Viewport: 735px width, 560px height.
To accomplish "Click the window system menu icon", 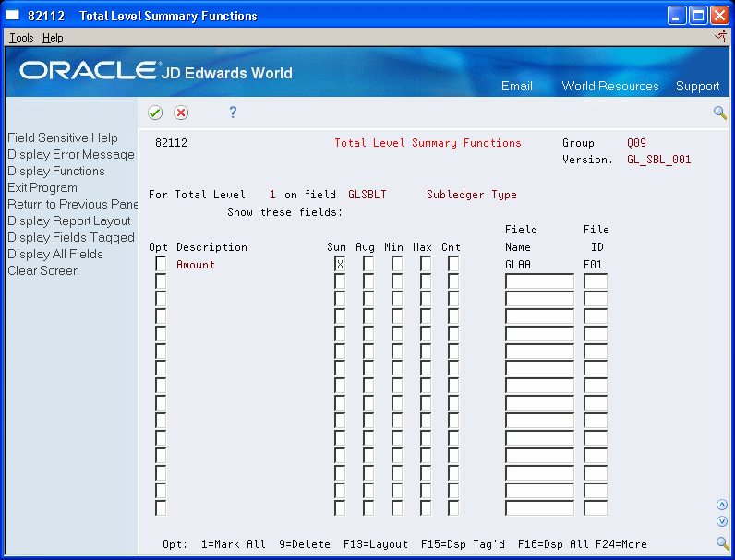I will (x=12, y=16).
